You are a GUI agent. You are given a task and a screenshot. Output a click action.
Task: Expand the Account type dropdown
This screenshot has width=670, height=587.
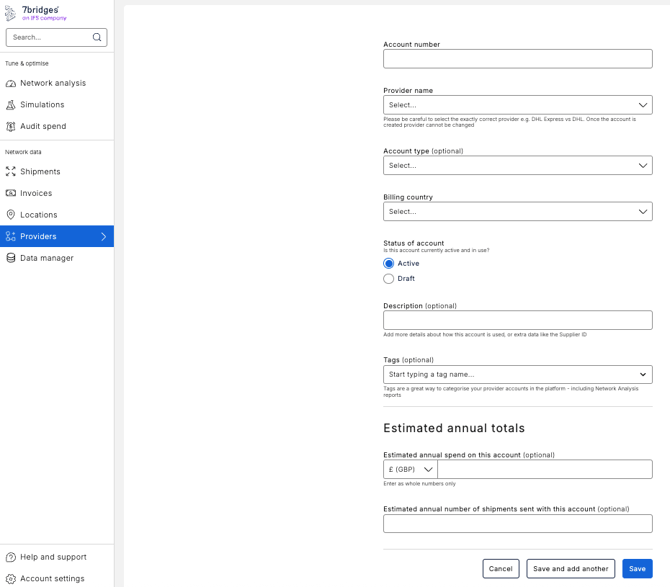click(517, 166)
